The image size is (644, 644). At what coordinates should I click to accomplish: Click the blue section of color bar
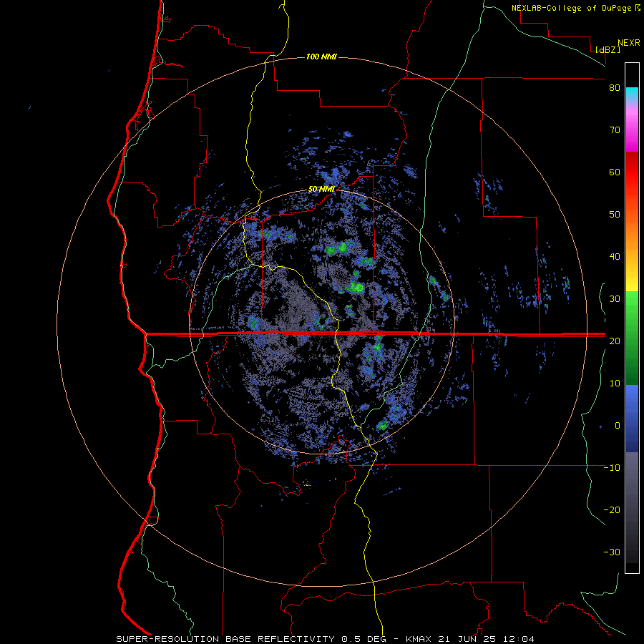pyautogui.click(x=632, y=419)
